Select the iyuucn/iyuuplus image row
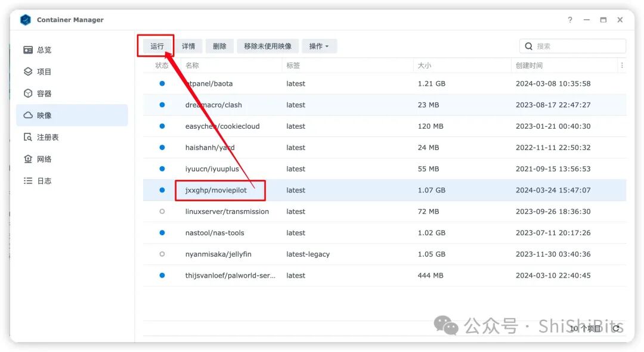The width and height of the screenshot is (644, 352). [385, 169]
